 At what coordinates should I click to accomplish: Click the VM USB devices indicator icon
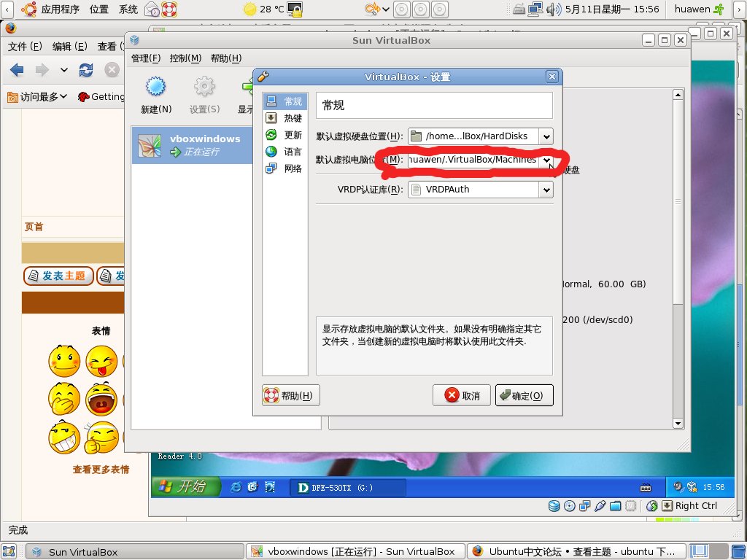pyautogui.click(x=600, y=506)
